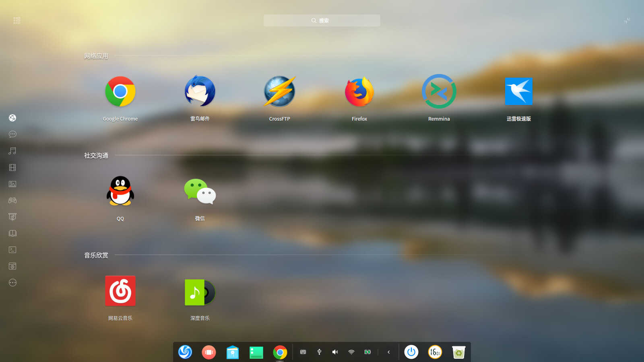Jump to Chat category in sidebar

pyautogui.click(x=12, y=134)
